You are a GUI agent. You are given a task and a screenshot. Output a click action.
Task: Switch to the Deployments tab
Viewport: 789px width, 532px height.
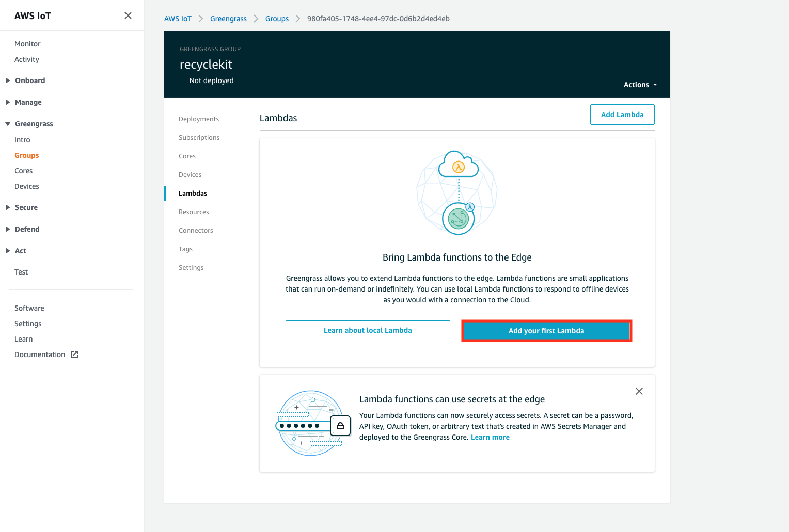pos(199,119)
